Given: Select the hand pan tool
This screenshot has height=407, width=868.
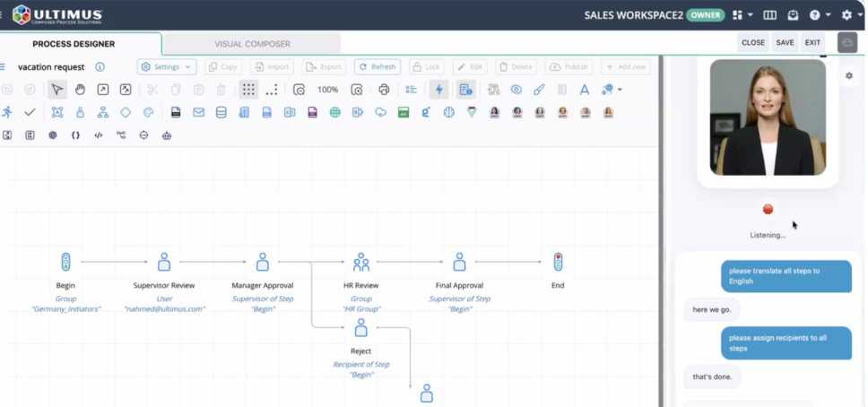Looking at the screenshot, I should coord(81,90).
